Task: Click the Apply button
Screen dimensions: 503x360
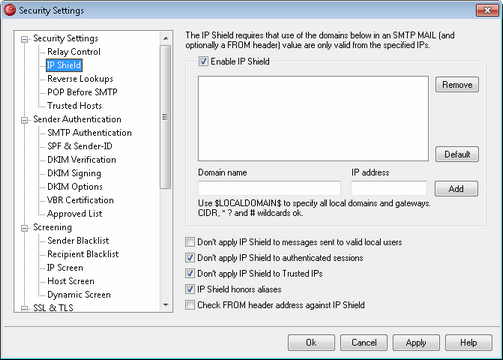Action: [416, 343]
